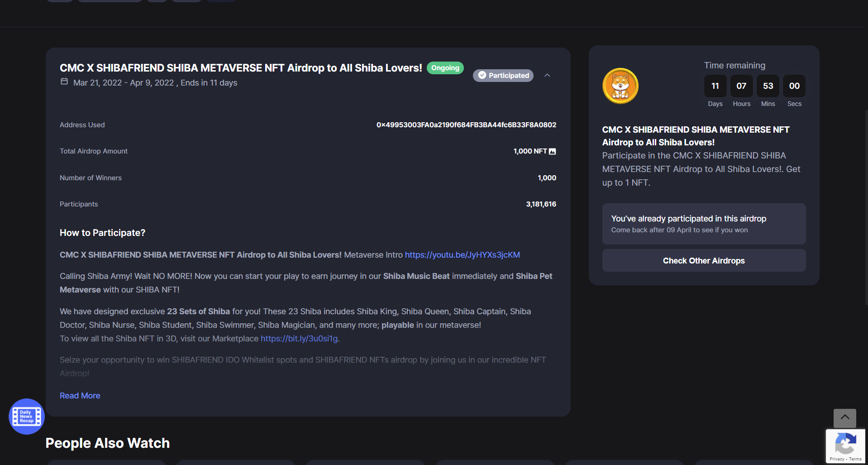
Task: Click the Time remaining label
Action: pyautogui.click(x=734, y=65)
